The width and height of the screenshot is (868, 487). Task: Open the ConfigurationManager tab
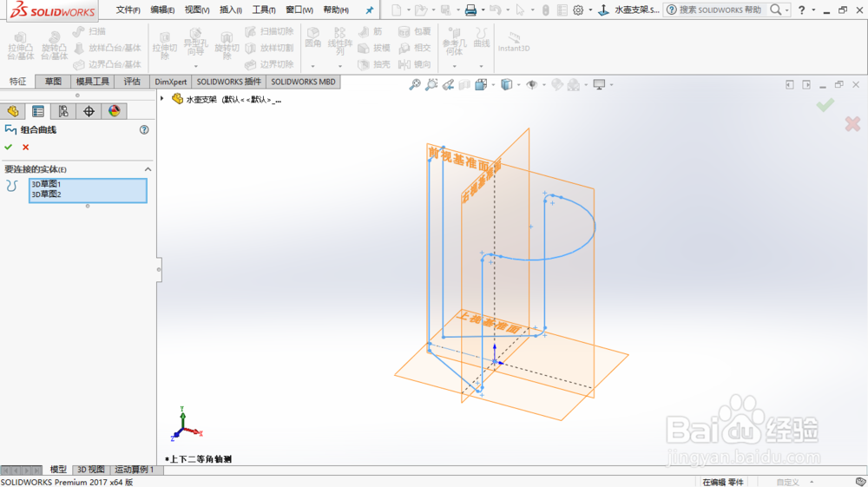pyautogui.click(x=63, y=111)
